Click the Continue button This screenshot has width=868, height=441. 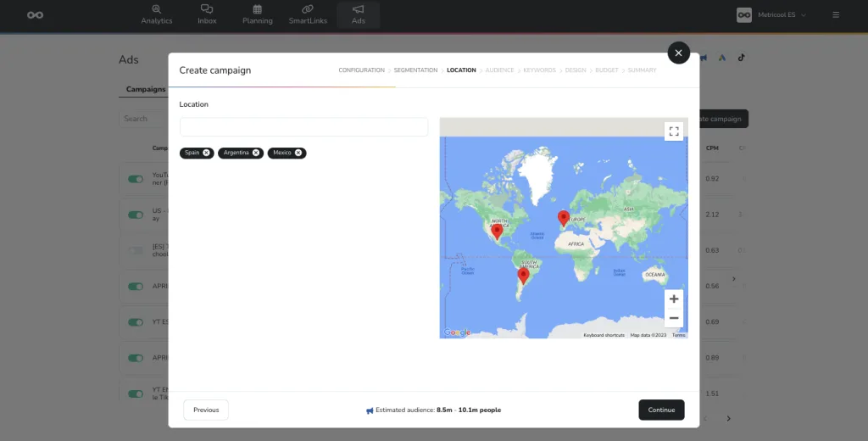[x=661, y=410]
